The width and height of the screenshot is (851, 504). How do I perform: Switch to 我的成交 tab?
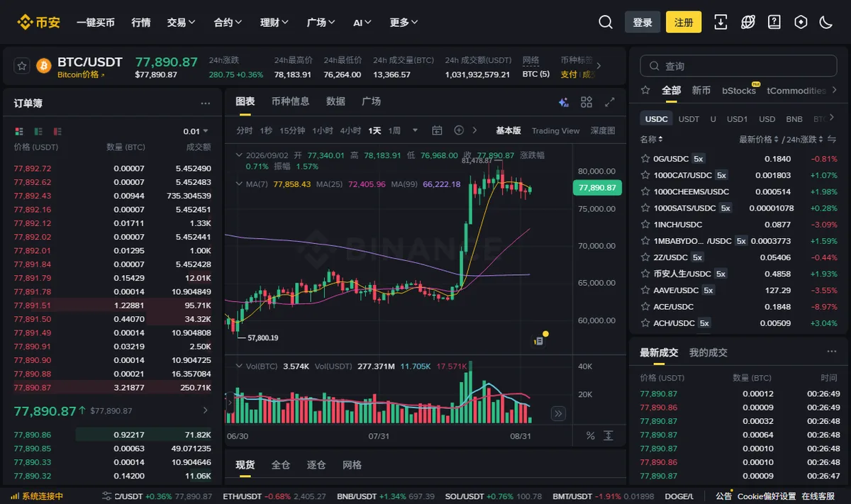[x=708, y=352]
